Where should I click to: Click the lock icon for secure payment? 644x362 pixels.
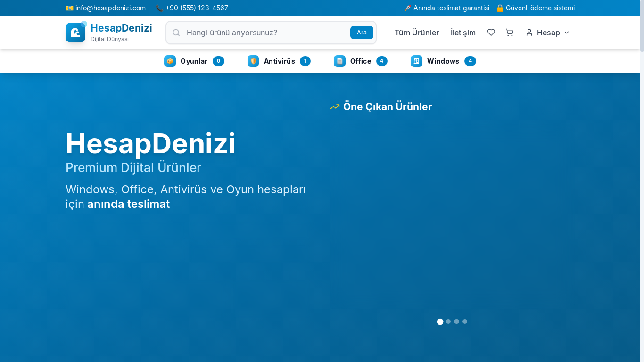tap(500, 8)
